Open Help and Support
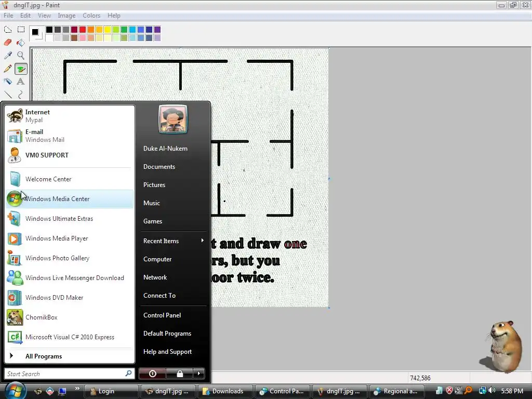This screenshot has height=399, width=532. [x=174, y=352]
